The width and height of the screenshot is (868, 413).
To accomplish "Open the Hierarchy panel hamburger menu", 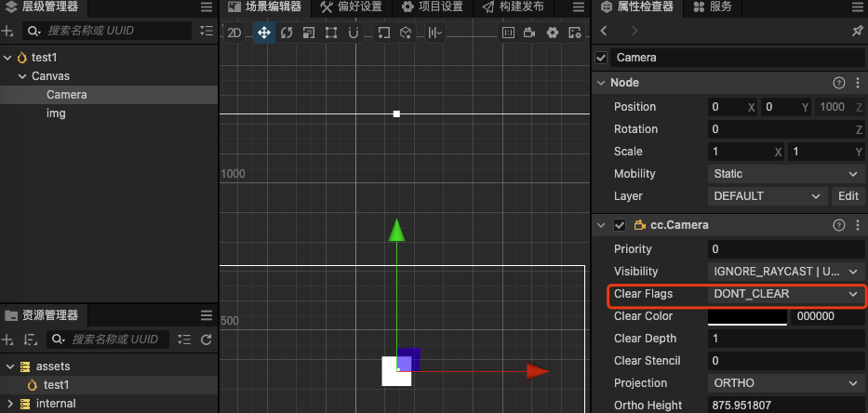I will point(207,7).
